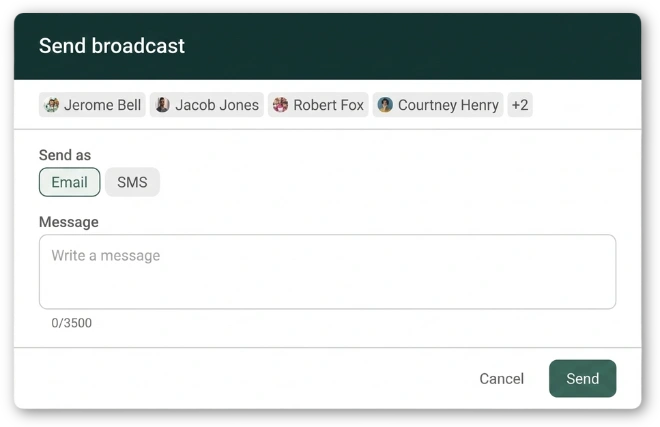Click the 0/3500 character counter

coord(72,323)
